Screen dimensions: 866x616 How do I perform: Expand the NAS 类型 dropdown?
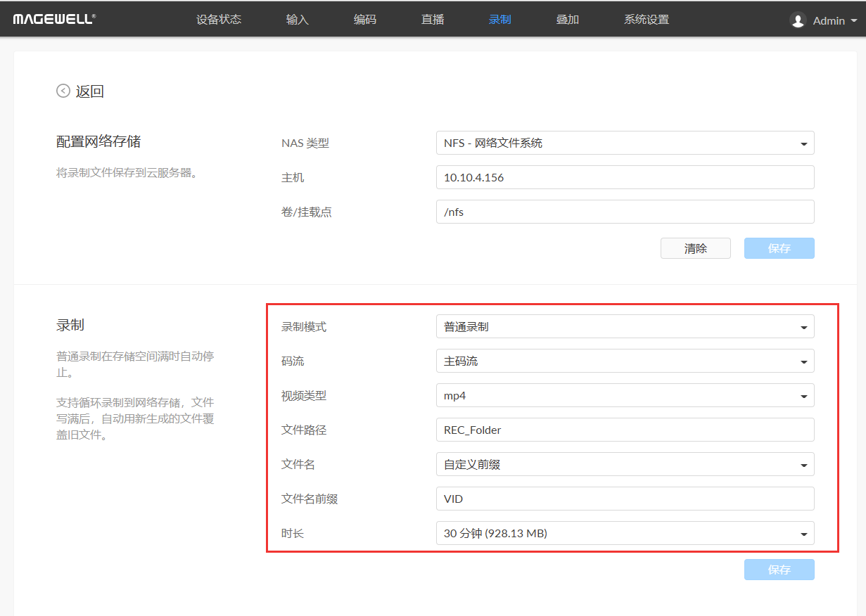tap(625, 143)
